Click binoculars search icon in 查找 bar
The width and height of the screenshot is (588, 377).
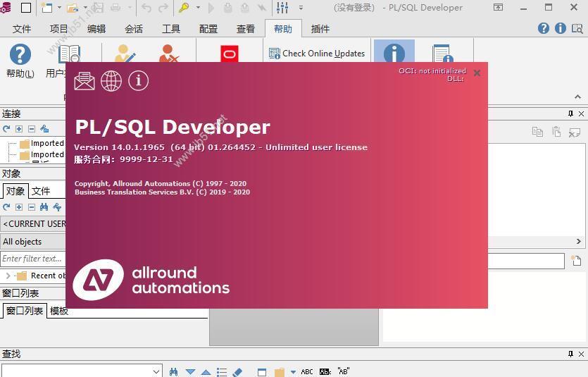tap(174, 371)
